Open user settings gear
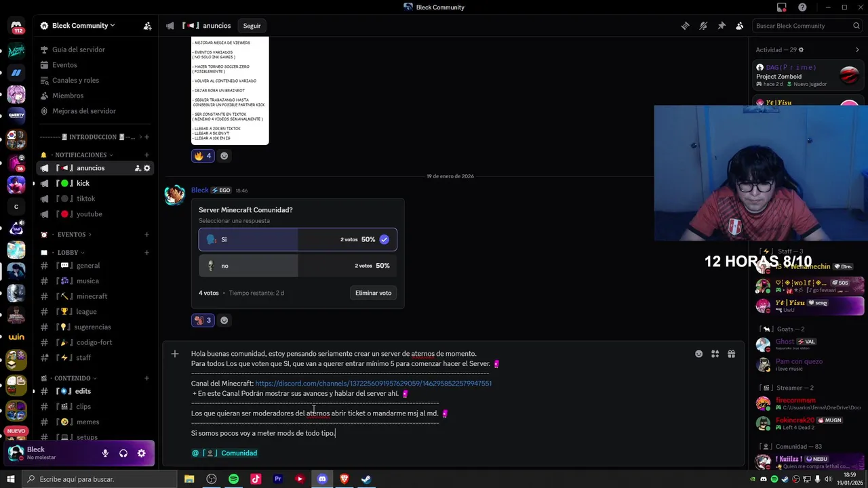The width and height of the screenshot is (868, 488). [141, 453]
